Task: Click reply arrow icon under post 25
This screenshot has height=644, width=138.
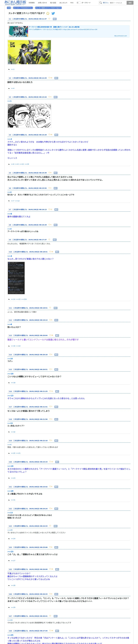Action: click(9, 585)
